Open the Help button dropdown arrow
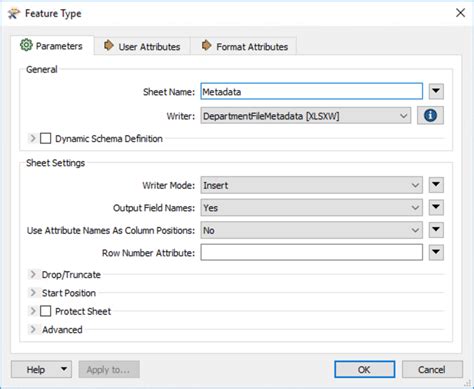474x389 pixels. point(64,369)
